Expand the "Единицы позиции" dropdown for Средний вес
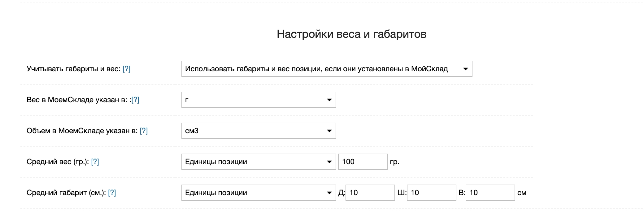644x223 pixels. [259, 162]
